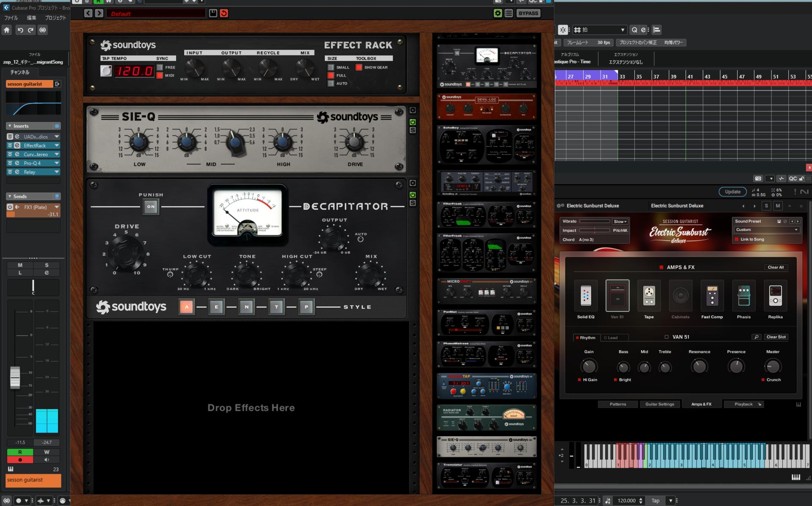Select the Fast Comp effect slot
Viewport: 812px width, 506px height.
[x=712, y=295]
